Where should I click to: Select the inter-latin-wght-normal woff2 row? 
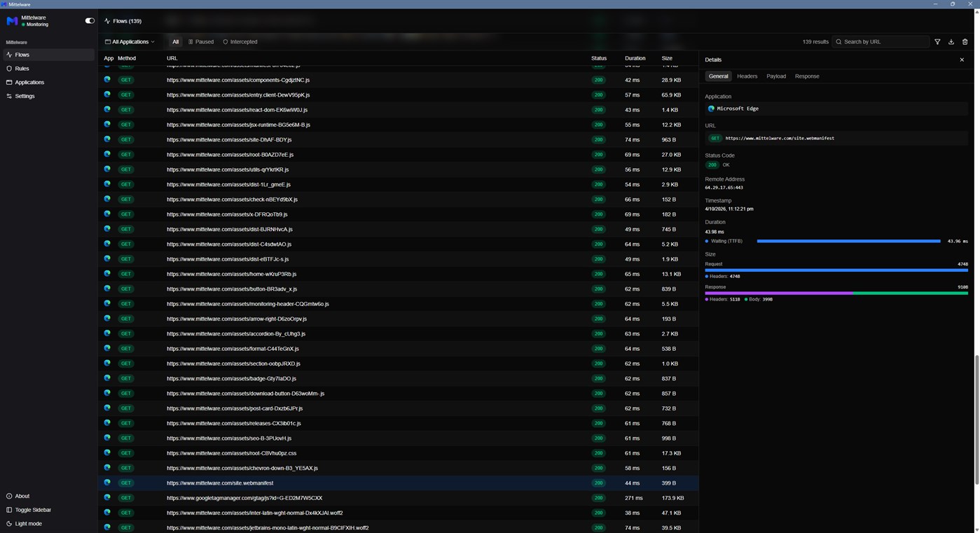coord(398,513)
